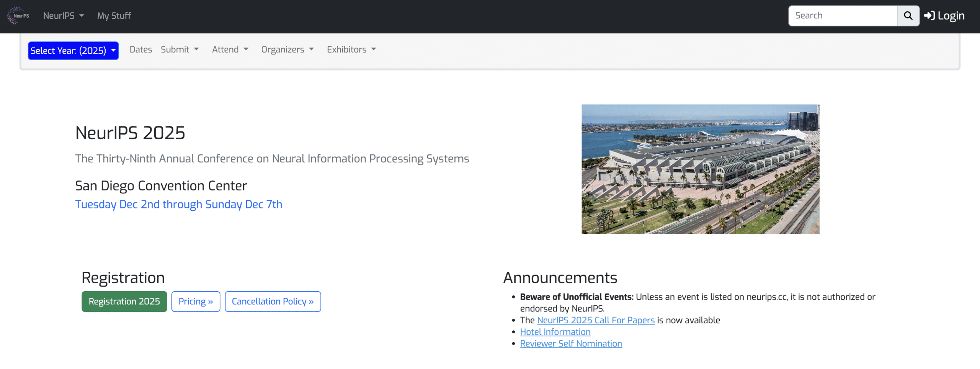Click the conference dates link
This screenshot has height=369, width=980.
click(x=178, y=204)
